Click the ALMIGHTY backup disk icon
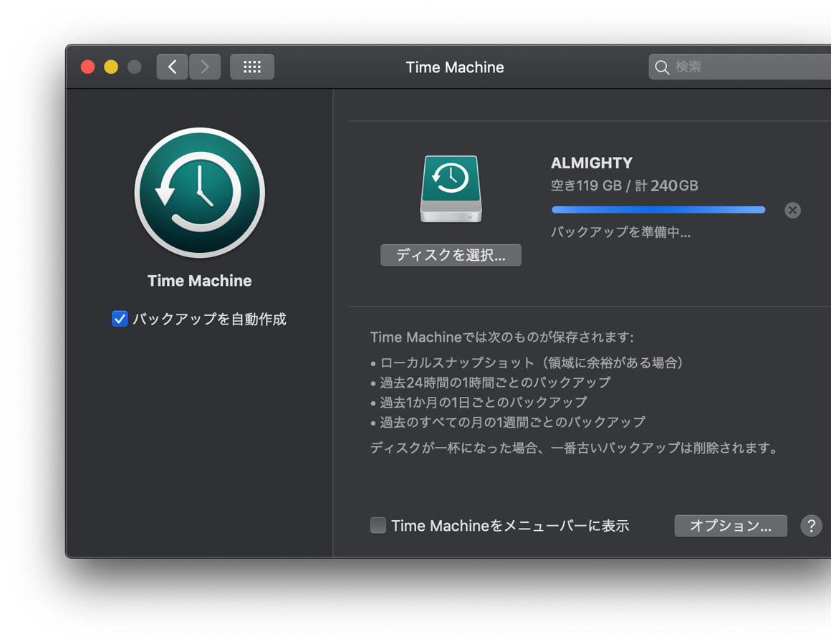 [451, 188]
